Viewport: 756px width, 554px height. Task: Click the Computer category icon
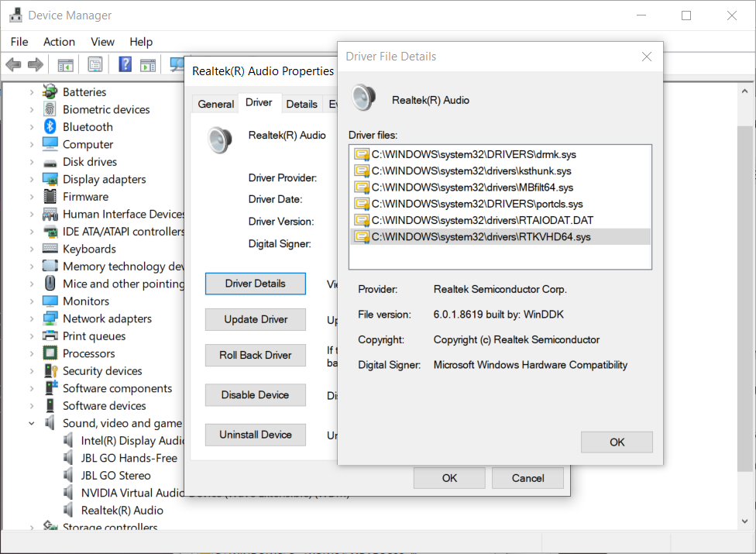pyautogui.click(x=50, y=144)
